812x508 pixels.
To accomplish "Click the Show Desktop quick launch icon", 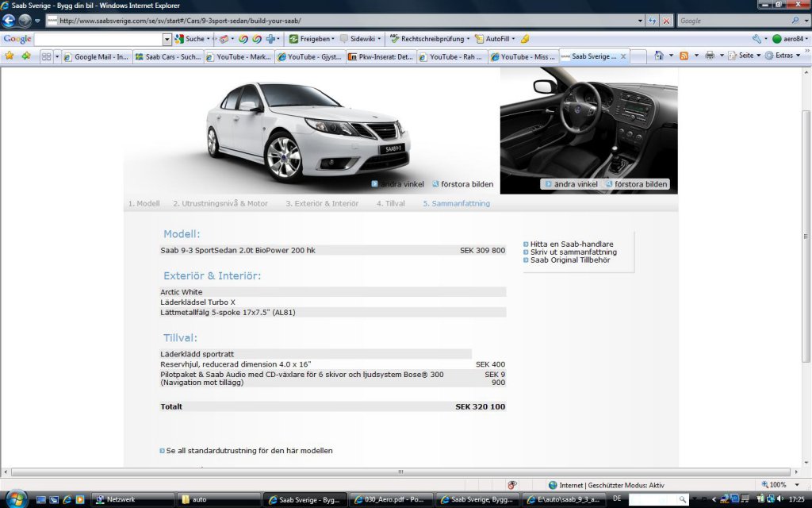I will 41,500.
